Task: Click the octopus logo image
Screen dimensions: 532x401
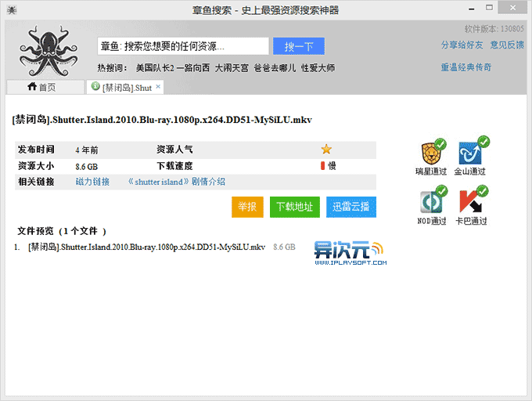Action: coord(49,51)
